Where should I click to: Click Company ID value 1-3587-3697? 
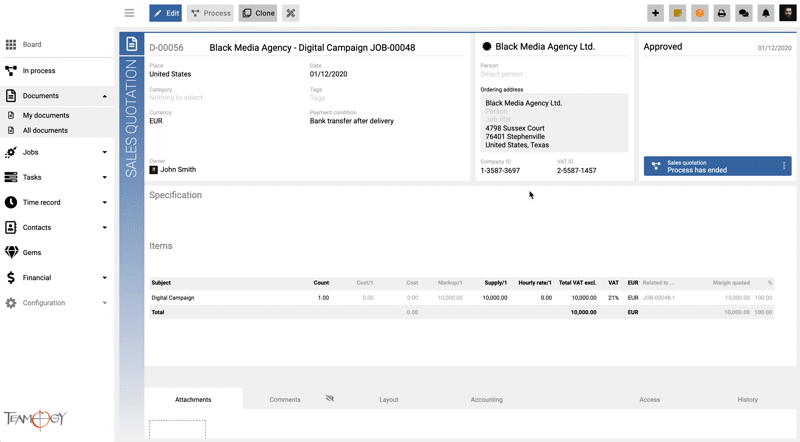[x=500, y=170]
